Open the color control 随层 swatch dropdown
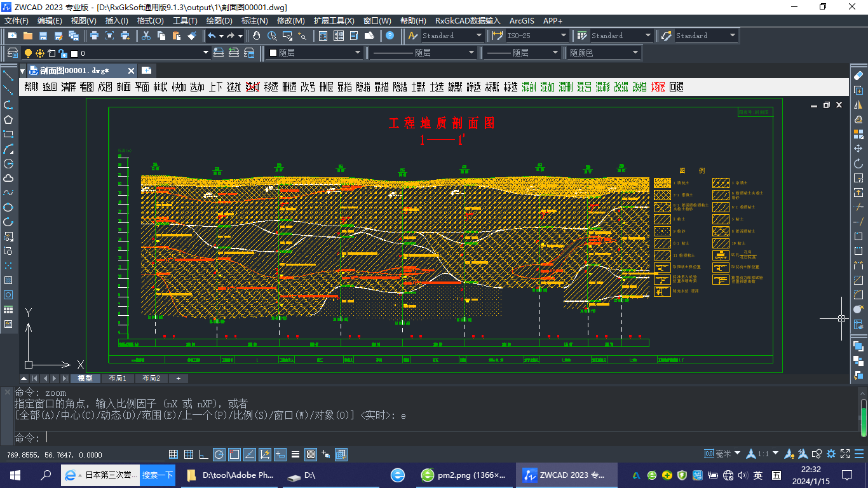868x488 pixels. [314, 53]
